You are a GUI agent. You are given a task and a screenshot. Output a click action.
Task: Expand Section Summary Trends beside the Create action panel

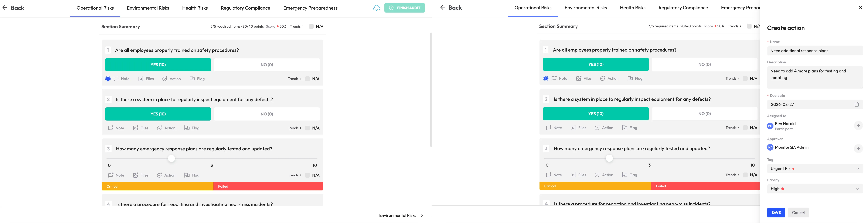coord(734,26)
